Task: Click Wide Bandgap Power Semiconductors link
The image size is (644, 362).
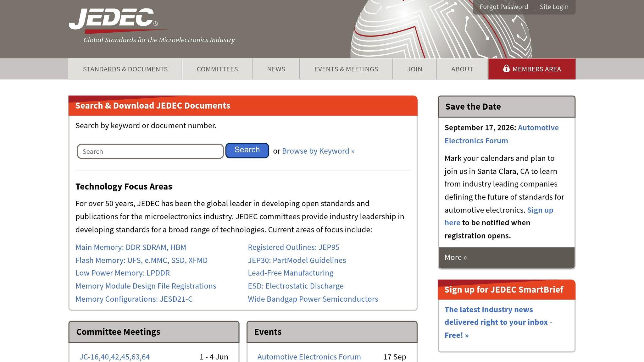Action: click(313, 299)
